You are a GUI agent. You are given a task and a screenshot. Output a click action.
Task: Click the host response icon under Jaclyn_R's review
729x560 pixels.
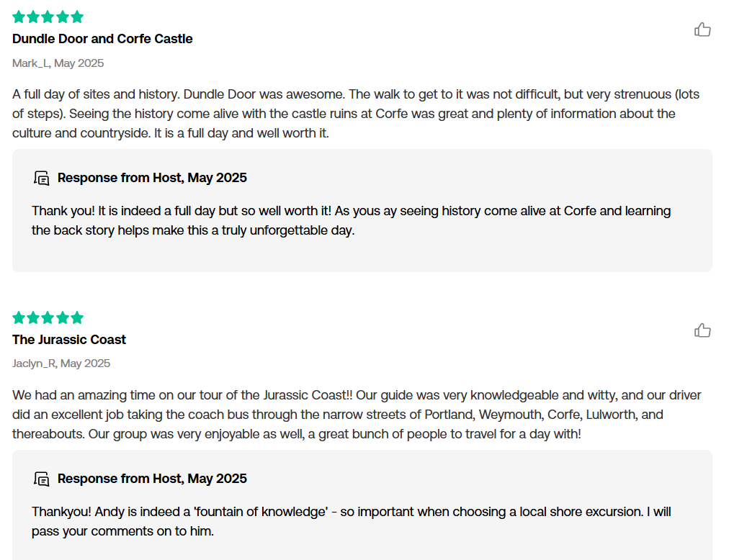[x=41, y=478]
